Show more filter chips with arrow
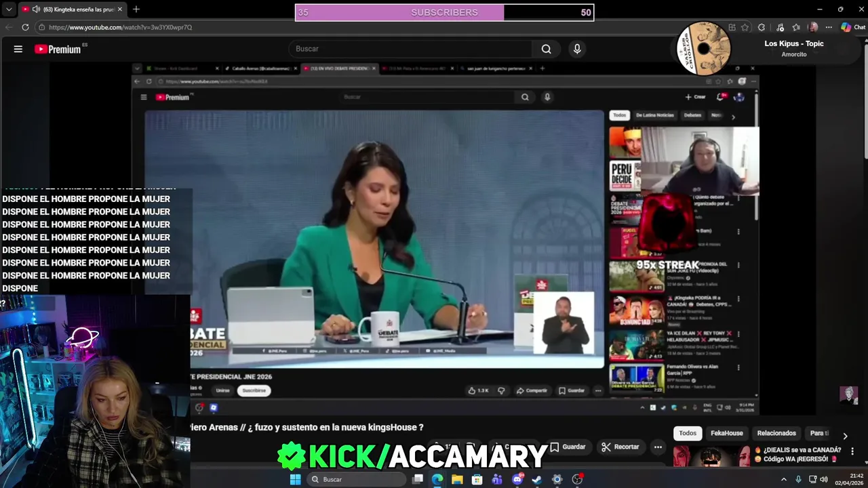868x488 pixels. [845, 436]
